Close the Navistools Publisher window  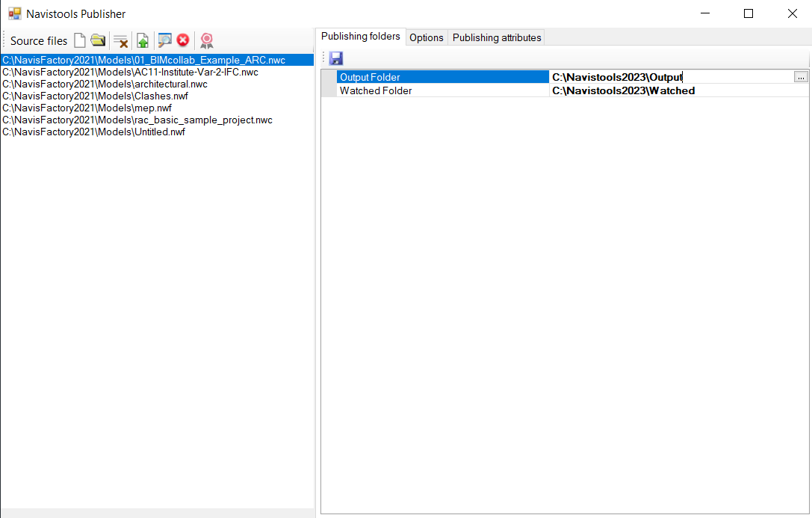(792, 13)
